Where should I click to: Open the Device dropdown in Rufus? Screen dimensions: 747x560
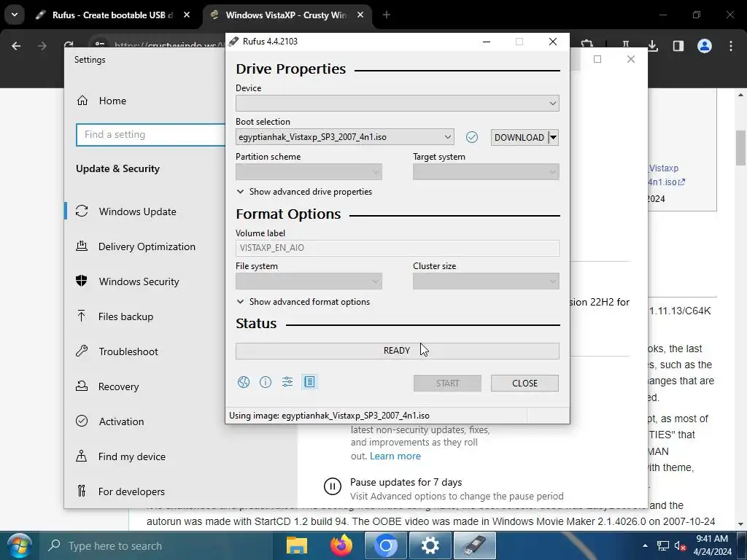[398, 103]
